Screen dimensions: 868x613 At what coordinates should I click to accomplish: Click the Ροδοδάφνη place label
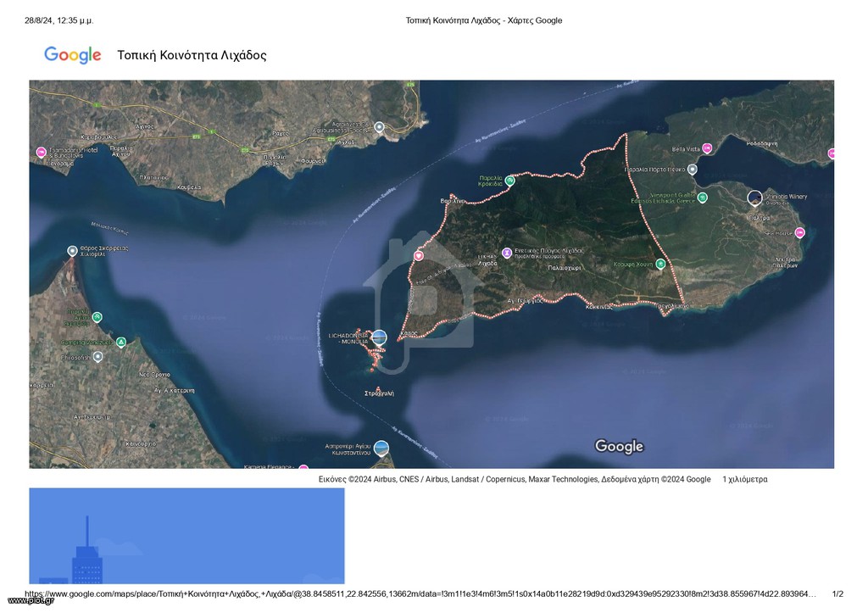tap(762, 143)
